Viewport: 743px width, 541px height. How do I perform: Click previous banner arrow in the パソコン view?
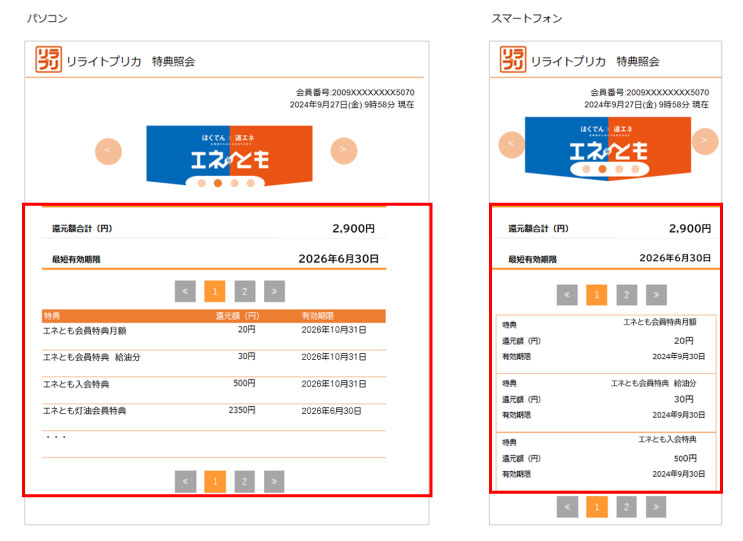pyautogui.click(x=109, y=151)
